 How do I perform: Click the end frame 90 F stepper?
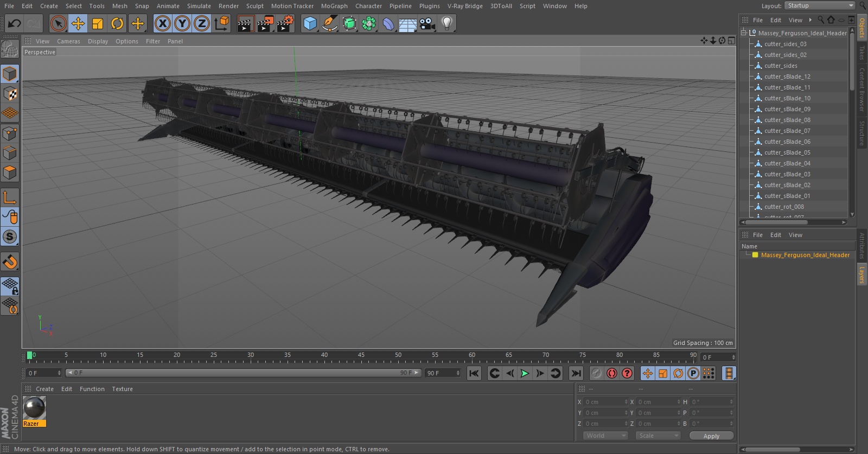coord(458,373)
